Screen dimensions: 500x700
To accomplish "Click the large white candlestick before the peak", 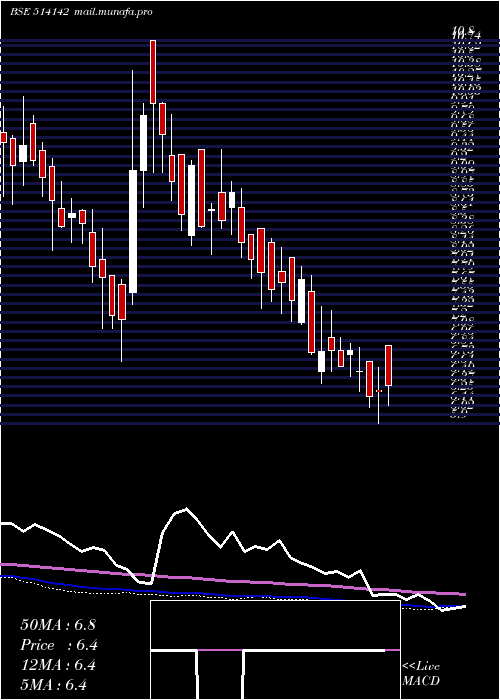I will tap(133, 231).
